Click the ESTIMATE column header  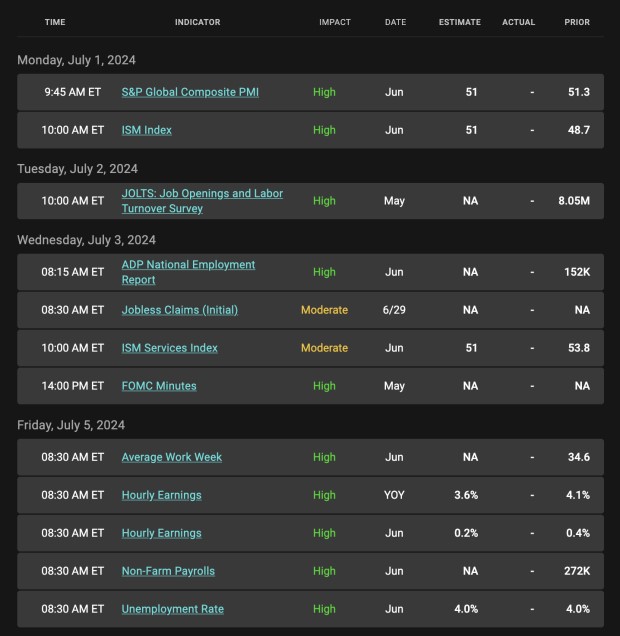point(459,22)
